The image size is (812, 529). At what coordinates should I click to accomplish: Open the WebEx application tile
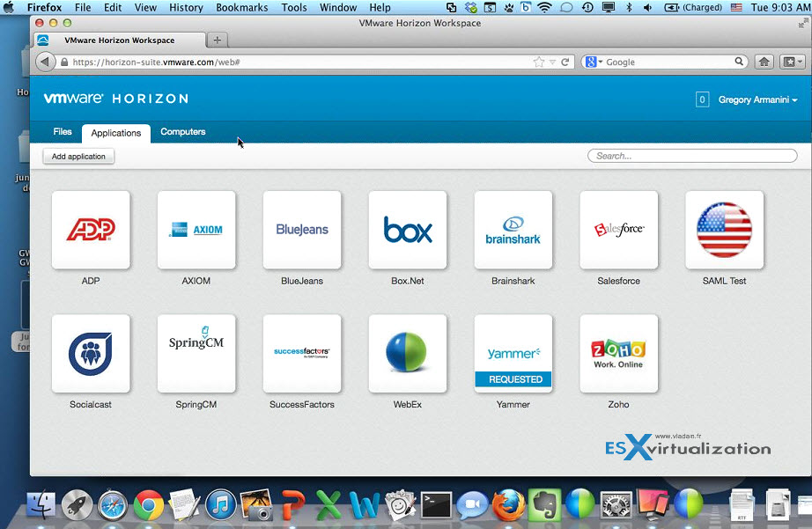pyautogui.click(x=408, y=354)
